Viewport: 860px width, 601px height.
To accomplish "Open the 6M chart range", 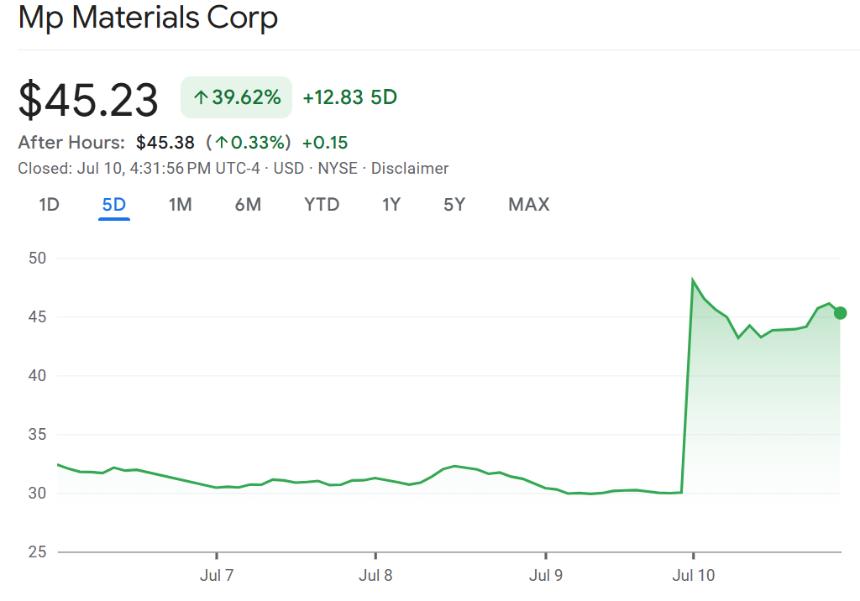I will [248, 205].
